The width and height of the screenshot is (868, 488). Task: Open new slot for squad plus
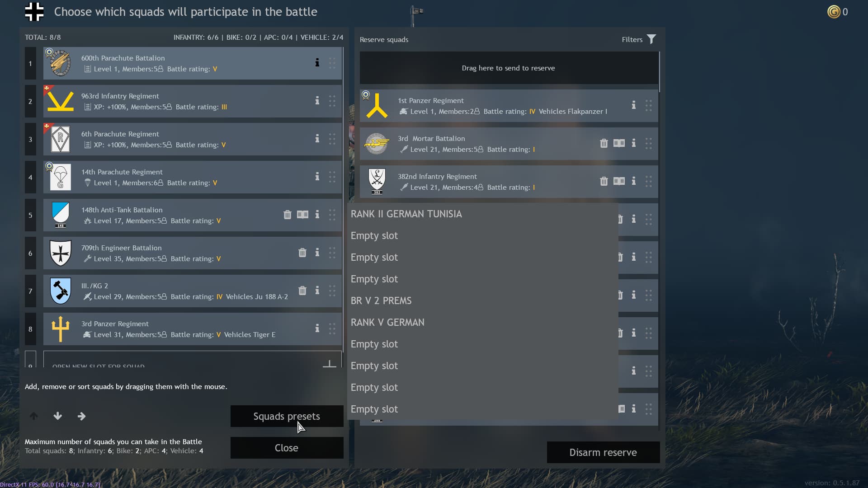click(x=329, y=363)
